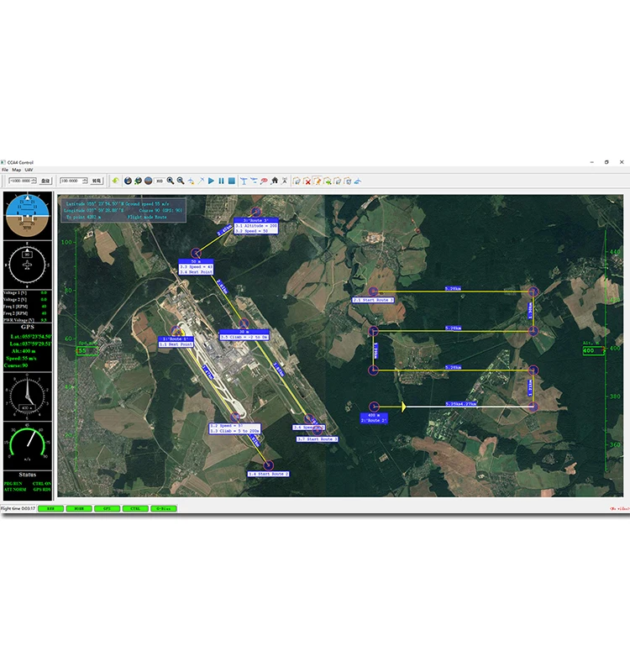
Task: Click the altimeter clock gauge
Action: 28,396
